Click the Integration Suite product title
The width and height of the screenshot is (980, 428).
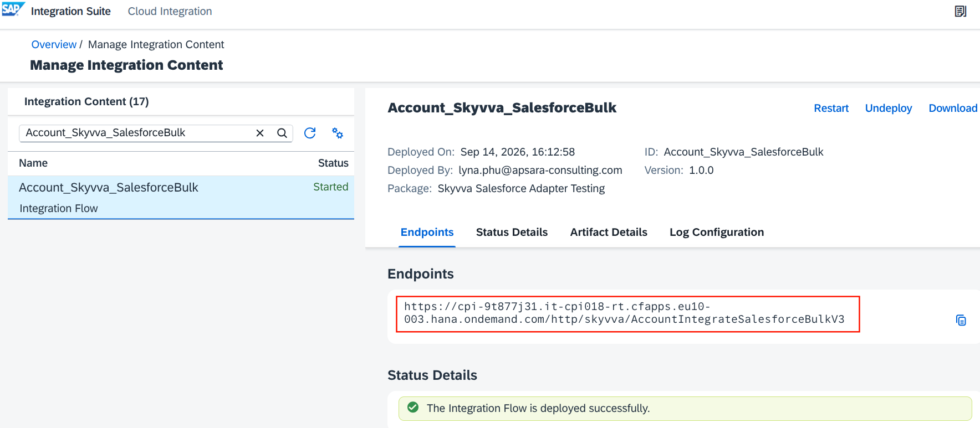(x=71, y=11)
